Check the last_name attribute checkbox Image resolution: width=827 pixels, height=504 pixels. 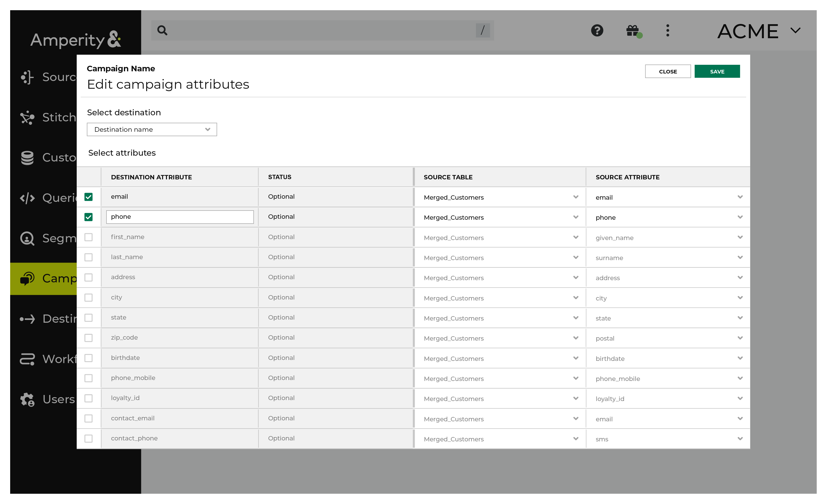[88, 257]
